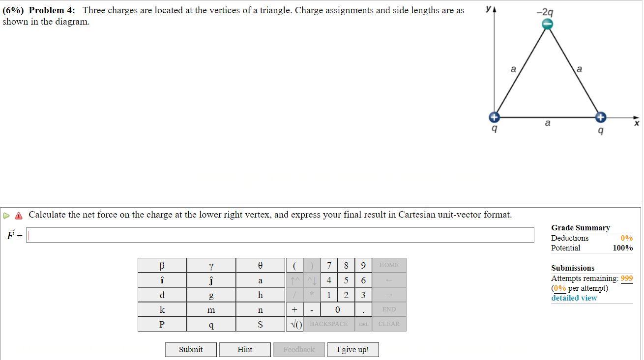Open a Hint for Problem 4
This screenshot has height=360, width=644.
[245, 349]
